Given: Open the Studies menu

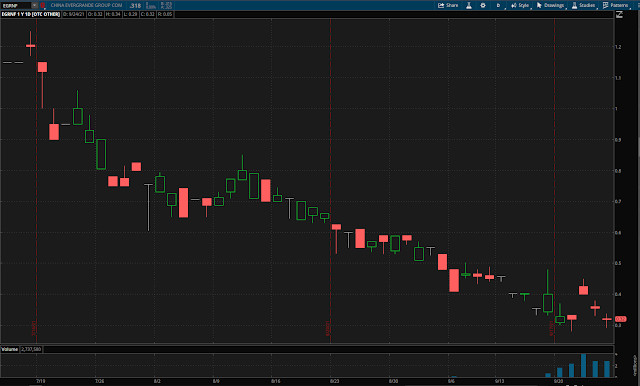Looking at the screenshot, I should pos(584,5).
